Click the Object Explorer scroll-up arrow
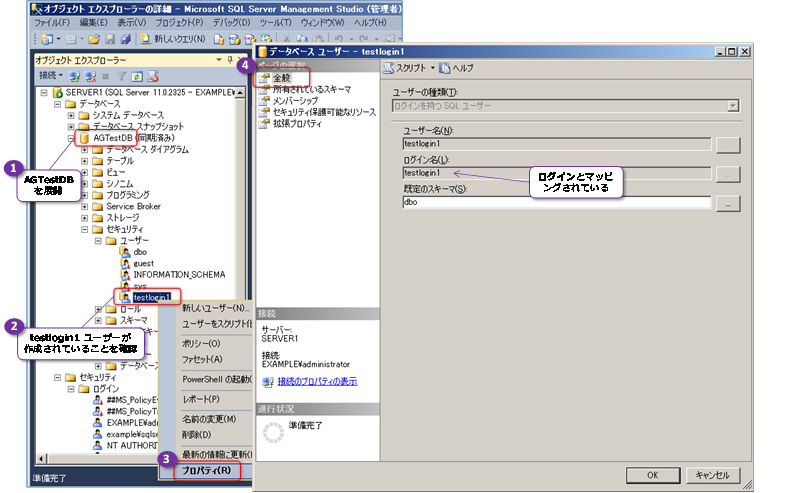The height and width of the screenshot is (493, 800). (240, 92)
